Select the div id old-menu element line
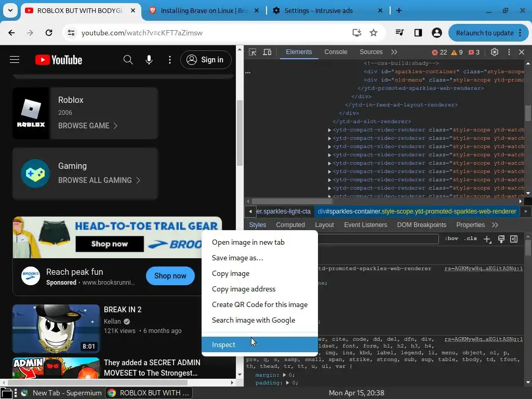Image resolution: width=532 pixels, height=399 pixels. (x=444, y=80)
